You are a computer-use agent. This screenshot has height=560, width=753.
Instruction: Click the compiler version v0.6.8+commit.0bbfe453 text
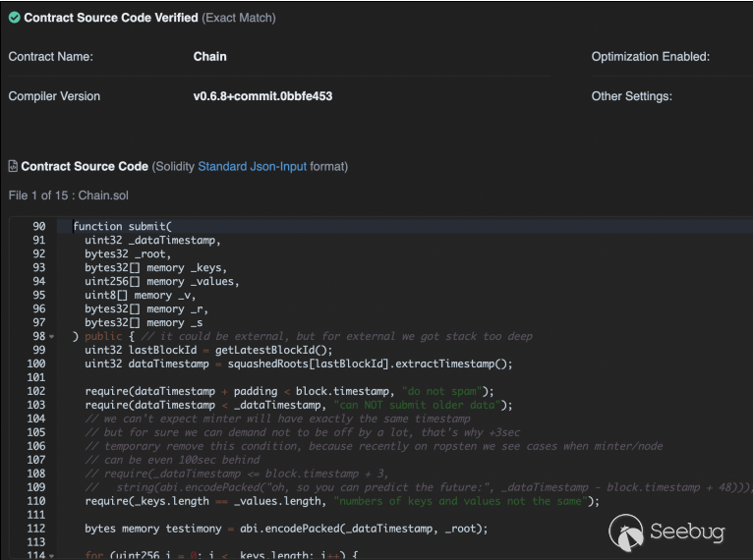tap(262, 96)
